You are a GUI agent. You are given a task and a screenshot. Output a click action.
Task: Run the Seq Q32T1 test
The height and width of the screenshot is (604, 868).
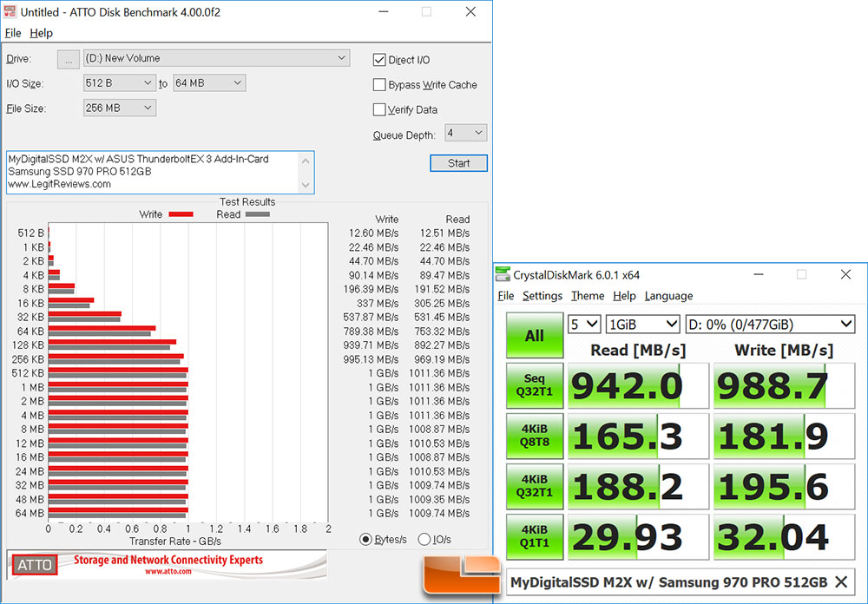pyautogui.click(x=534, y=385)
